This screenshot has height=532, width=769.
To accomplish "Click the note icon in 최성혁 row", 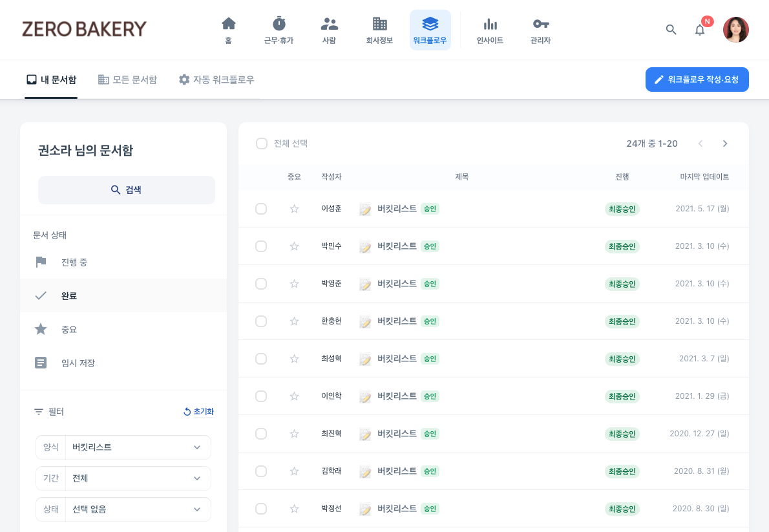I will click(365, 359).
